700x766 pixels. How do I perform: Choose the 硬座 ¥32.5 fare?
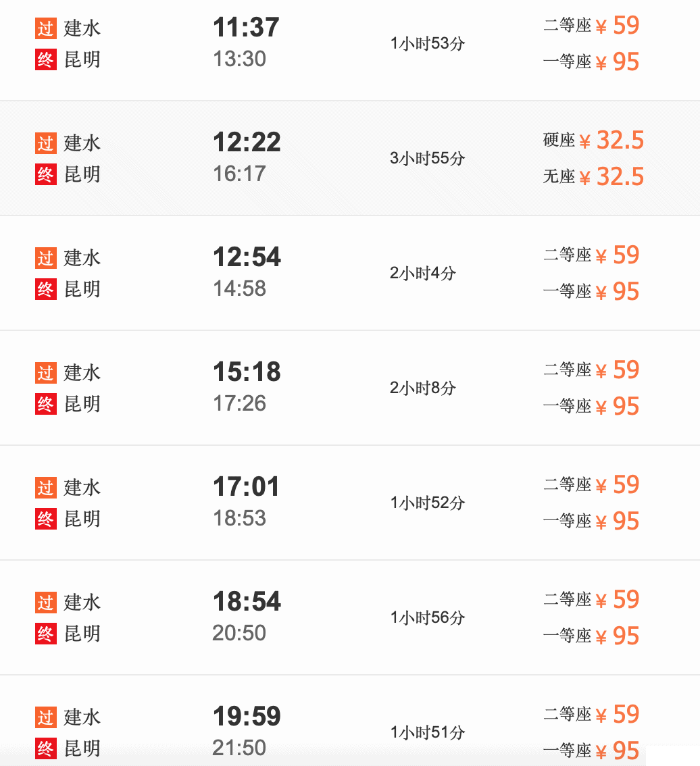[x=593, y=141]
